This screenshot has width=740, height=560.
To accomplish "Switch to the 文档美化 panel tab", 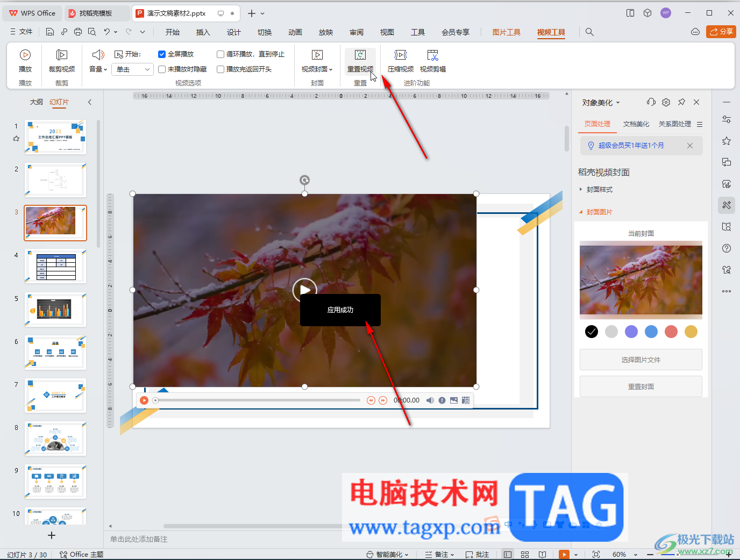I will (636, 124).
